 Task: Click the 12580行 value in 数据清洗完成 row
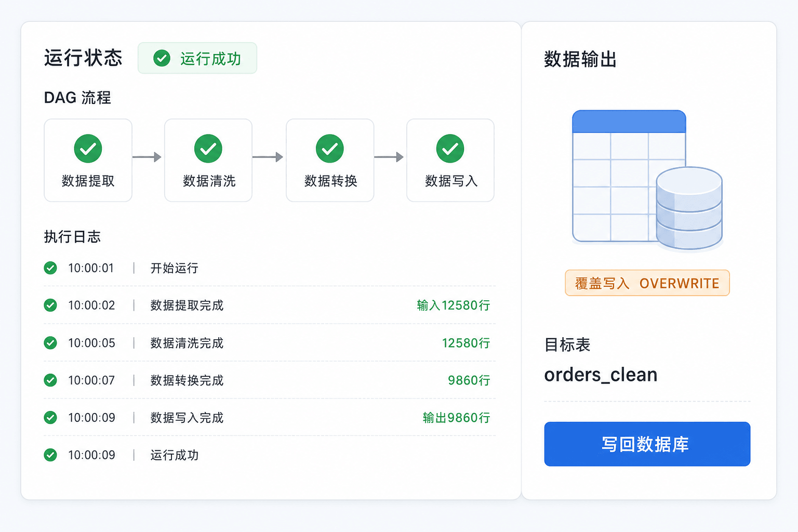(466, 343)
